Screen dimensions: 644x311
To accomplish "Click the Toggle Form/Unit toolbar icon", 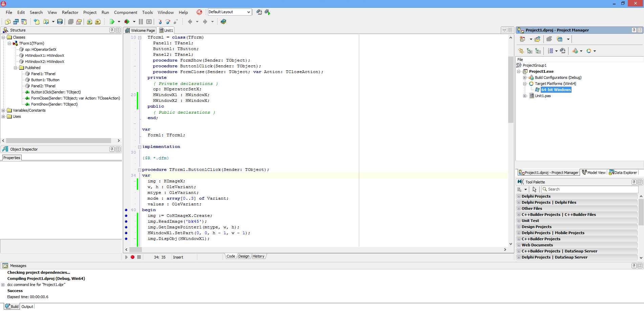I will [x=24, y=22].
